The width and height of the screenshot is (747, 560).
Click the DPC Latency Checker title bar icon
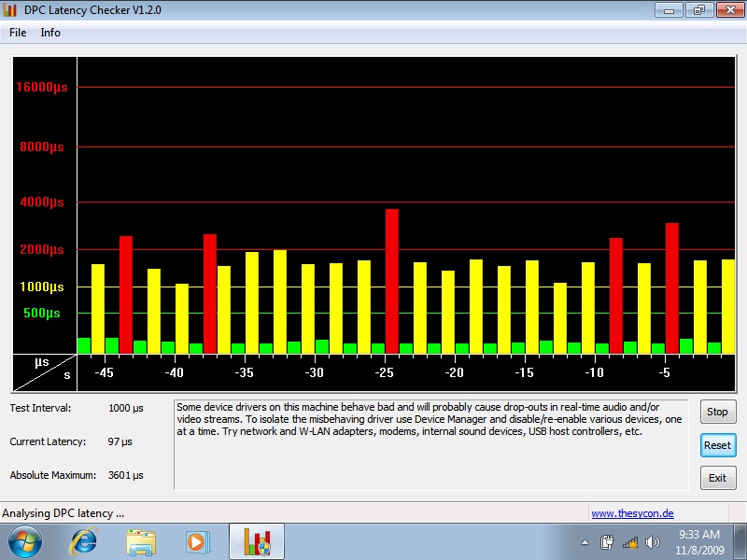(9, 10)
